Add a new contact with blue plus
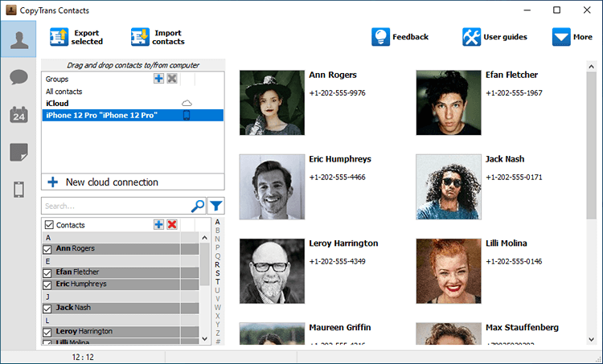This screenshot has width=603, height=364. [x=158, y=225]
